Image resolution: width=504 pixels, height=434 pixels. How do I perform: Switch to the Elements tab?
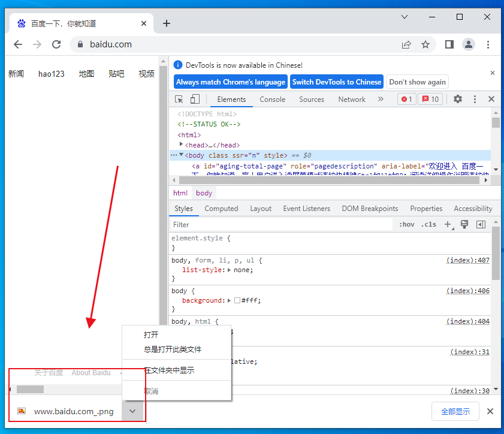tap(231, 100)
